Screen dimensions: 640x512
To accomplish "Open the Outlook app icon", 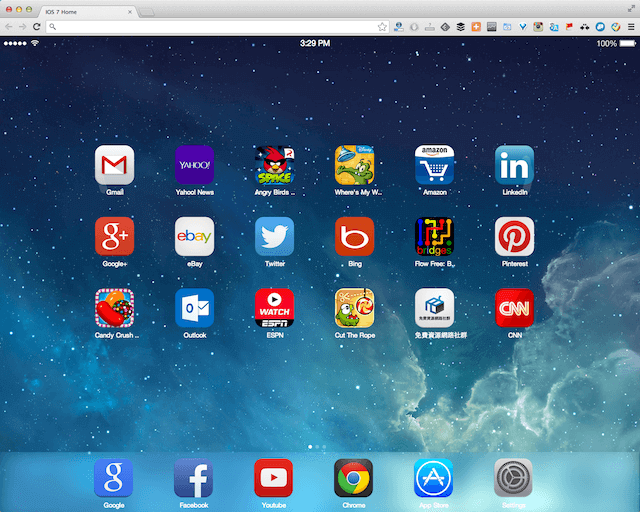I will coord(194,308).
